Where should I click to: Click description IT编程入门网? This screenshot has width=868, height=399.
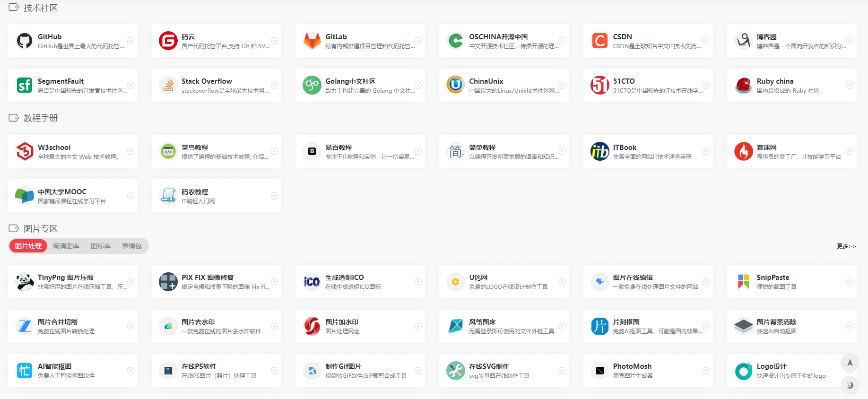pyautogui.click(x=198, y=201)
